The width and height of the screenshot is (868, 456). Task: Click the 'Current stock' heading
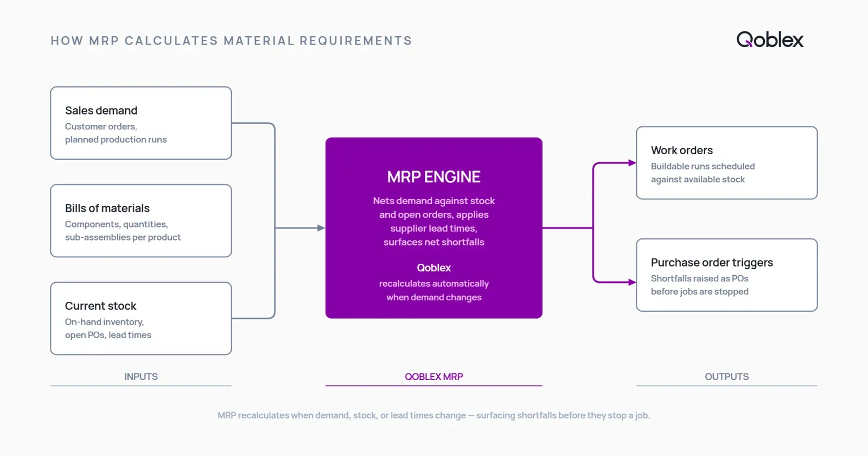[100, 306]
